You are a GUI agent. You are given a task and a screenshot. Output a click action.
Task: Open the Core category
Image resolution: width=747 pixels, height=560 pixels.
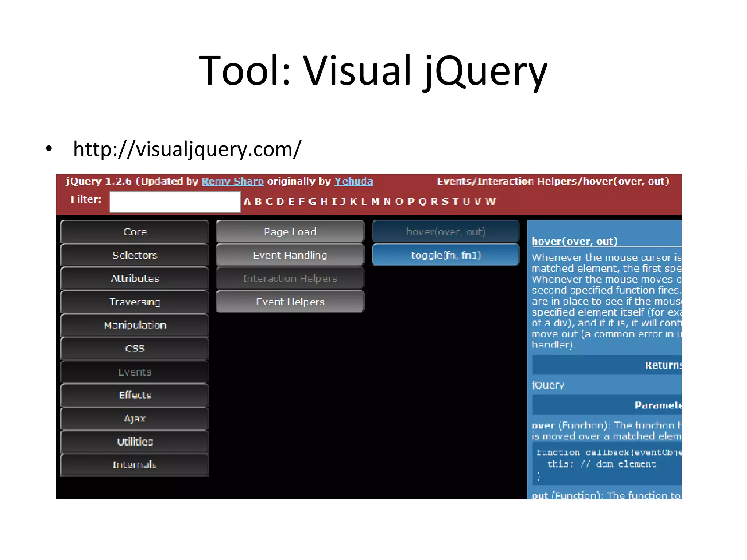[135, 232]
